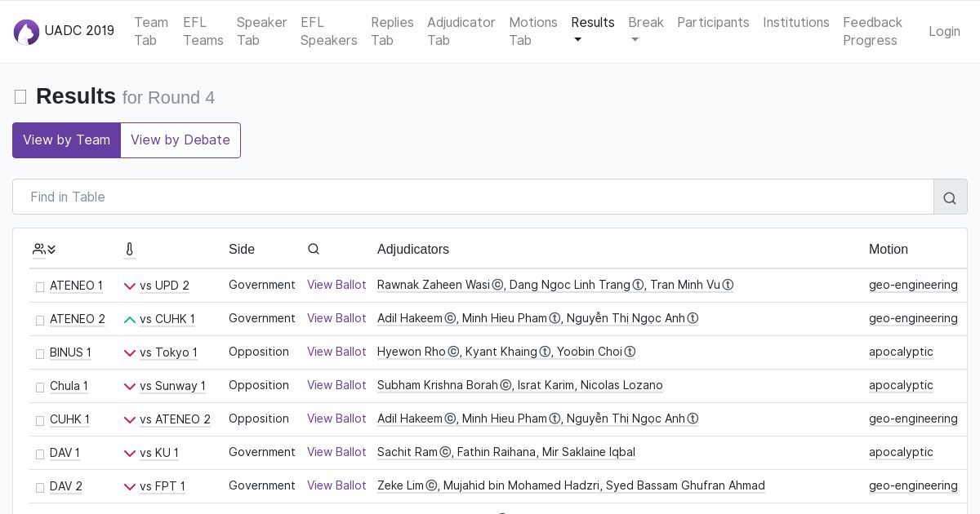Click the search magnifier beside Find in Table
Image resolution: width=980 pixels, height=514 pixels.
pyautogui.click(x=950, y=197)
